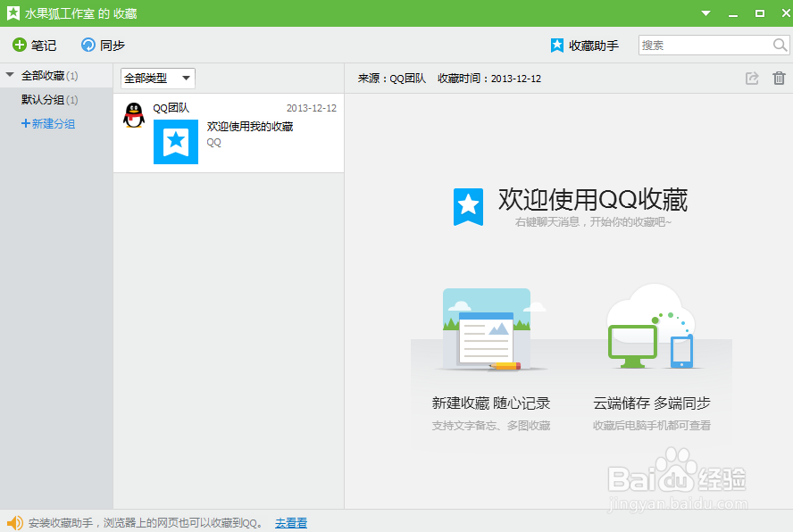Screen dimensions: 793x532
Task: Open the 全部类型 type filter dropdown
Action: (x=157, y=78)
